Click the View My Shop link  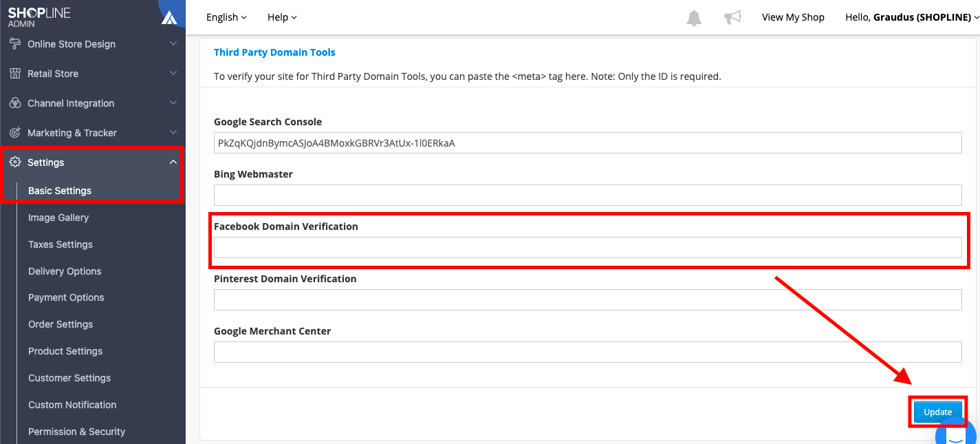click(793, 17)
